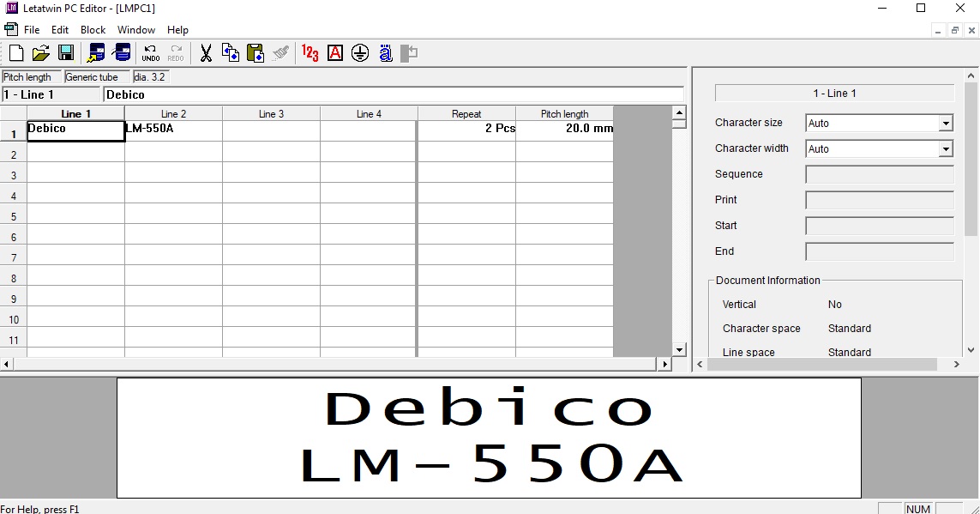The height and width of the screenshot is (514, 980).
Task: Click the Line 2 column header
Action: point(173,114)
